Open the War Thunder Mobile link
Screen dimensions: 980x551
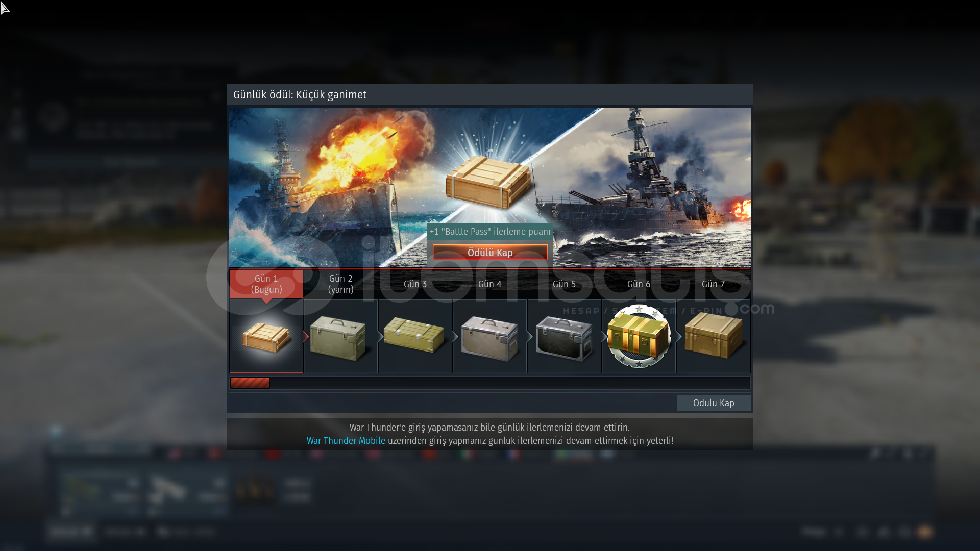pyautogui.click(x=346, y=441)
